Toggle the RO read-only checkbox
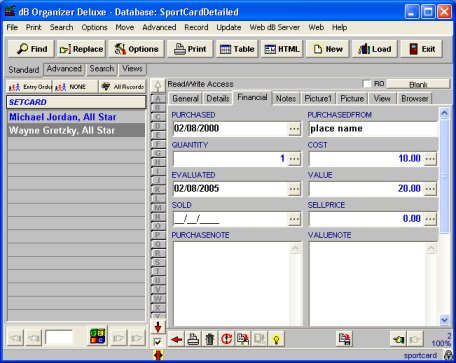This screenshot has height=363, width=456. click(367, 84)
